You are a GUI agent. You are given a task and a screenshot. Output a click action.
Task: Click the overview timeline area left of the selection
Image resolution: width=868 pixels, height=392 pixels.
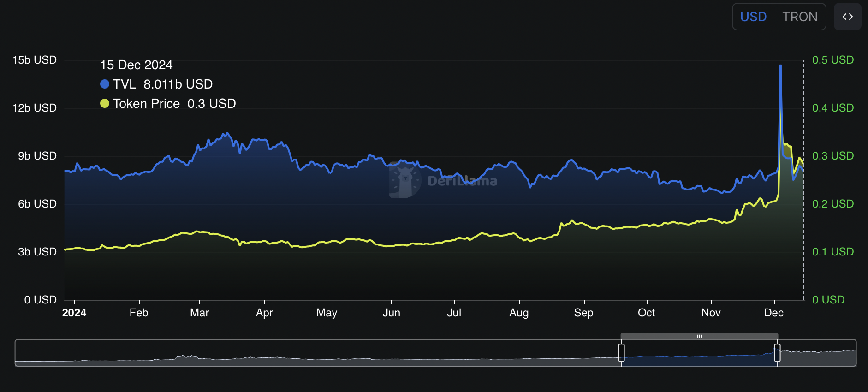click(317, 353)
